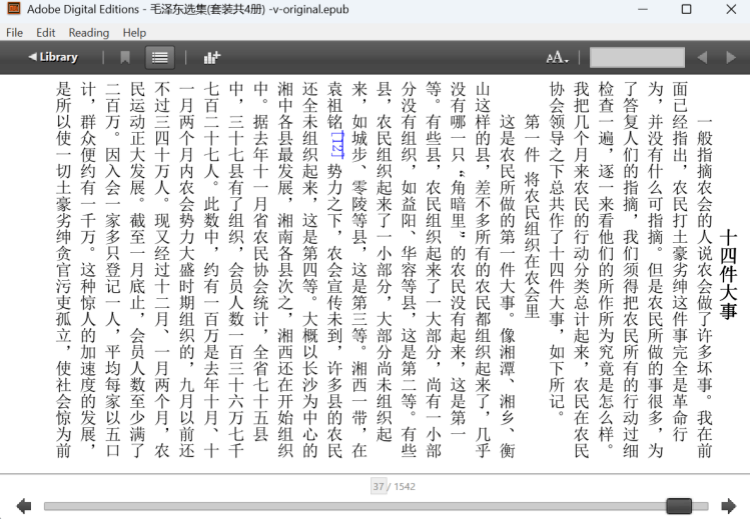Viewport: 750px width, 519px height.
Task: Turn to previous page with bottom-left arrow
Action: [x=24, y=506]
